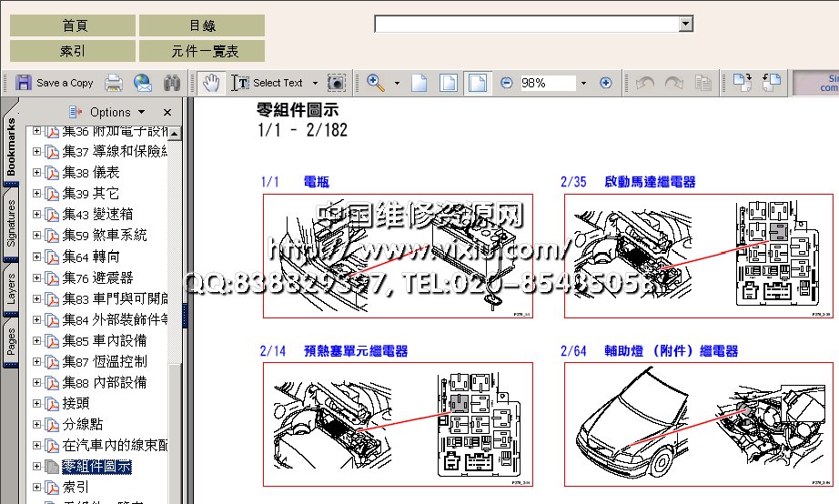Click the zoom in plus button

pyautogui.click(x=606, y=83)
